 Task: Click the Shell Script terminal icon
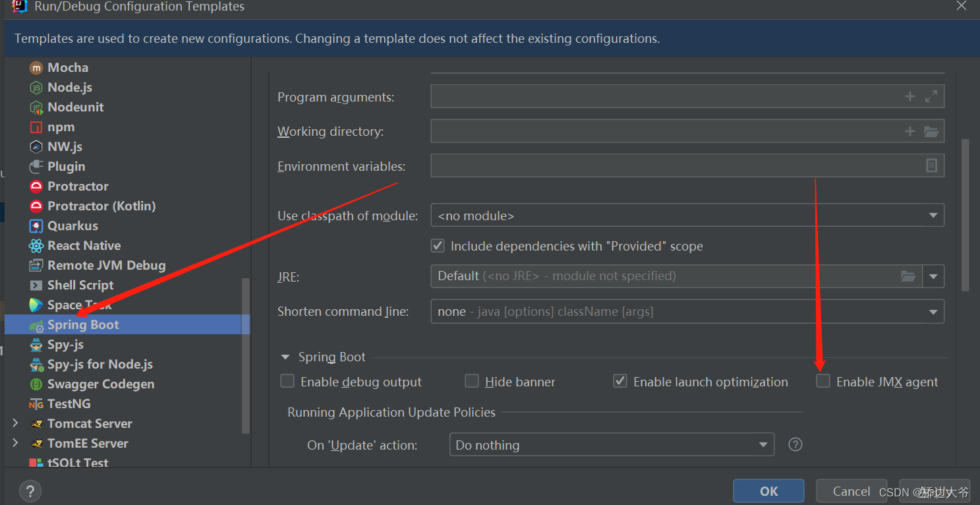point(36,285)
